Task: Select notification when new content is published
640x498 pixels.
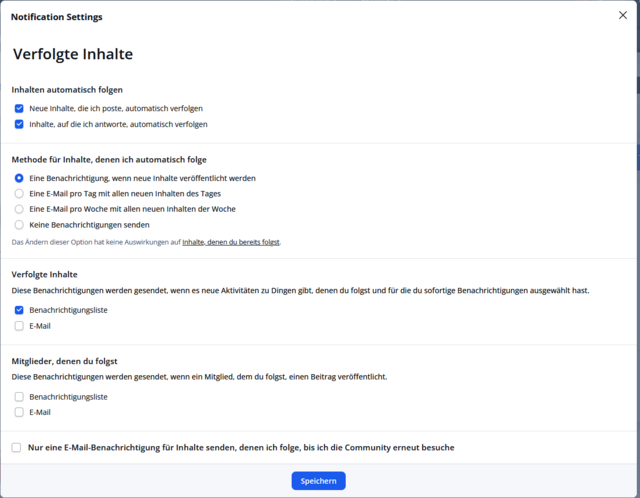Action: point(19,178)
